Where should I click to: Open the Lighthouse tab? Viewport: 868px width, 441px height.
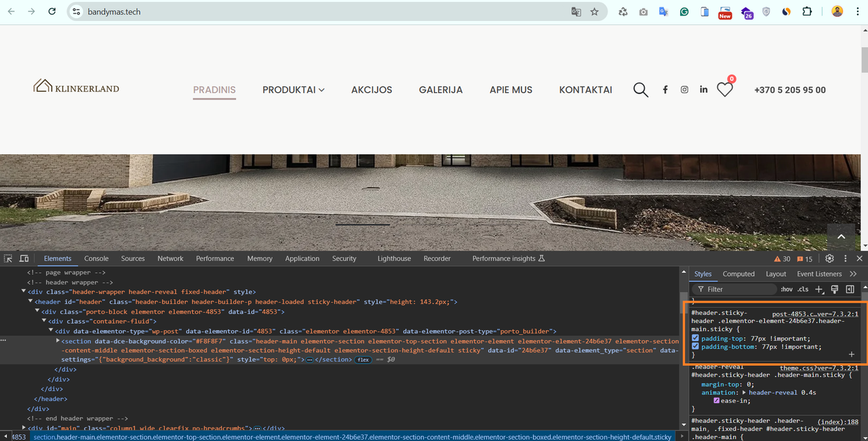[394, 259]
